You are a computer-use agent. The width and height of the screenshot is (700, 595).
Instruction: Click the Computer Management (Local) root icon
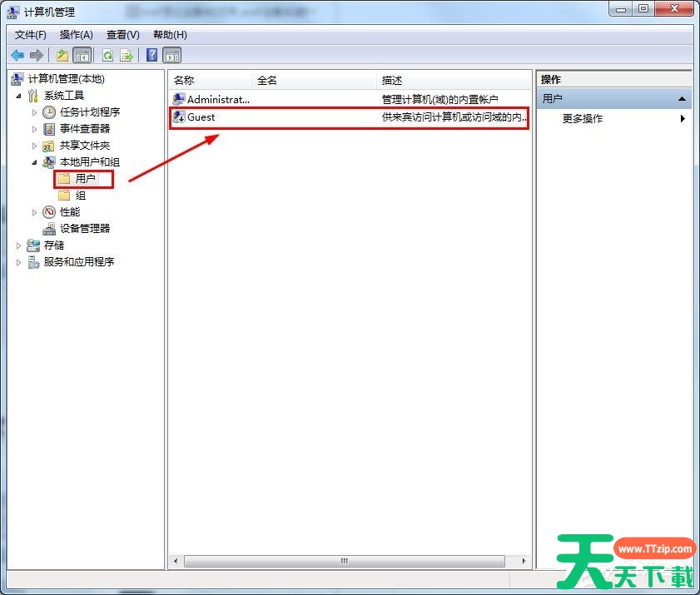click(x=17, y=79)
